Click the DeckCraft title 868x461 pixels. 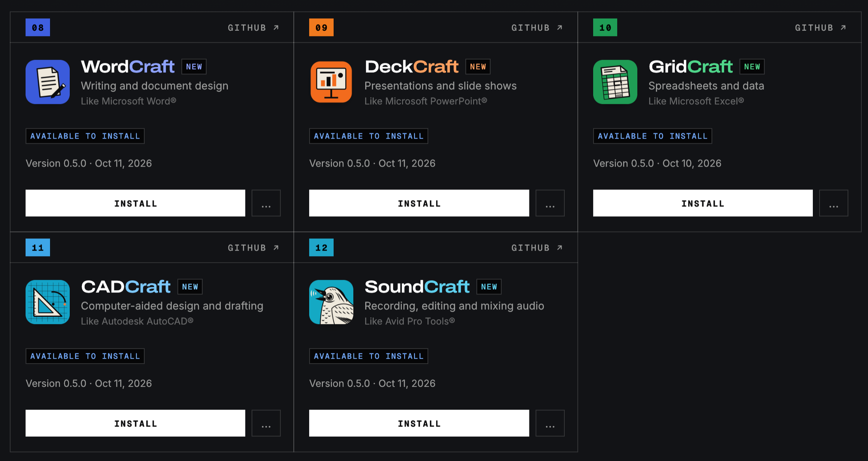click(411, 67)
